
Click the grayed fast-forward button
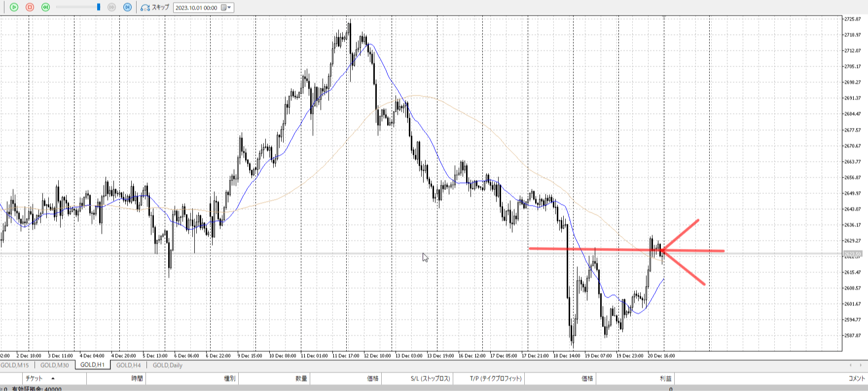pos(111,7)
